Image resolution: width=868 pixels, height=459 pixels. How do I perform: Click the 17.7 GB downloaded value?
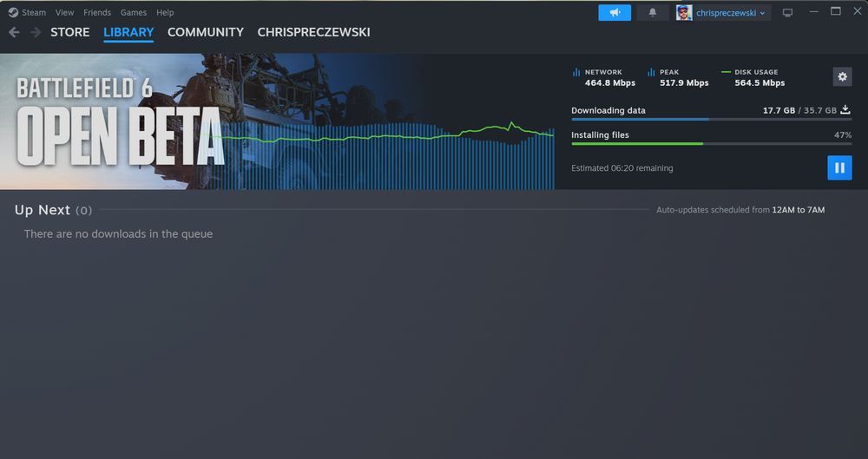coord(779,110)
